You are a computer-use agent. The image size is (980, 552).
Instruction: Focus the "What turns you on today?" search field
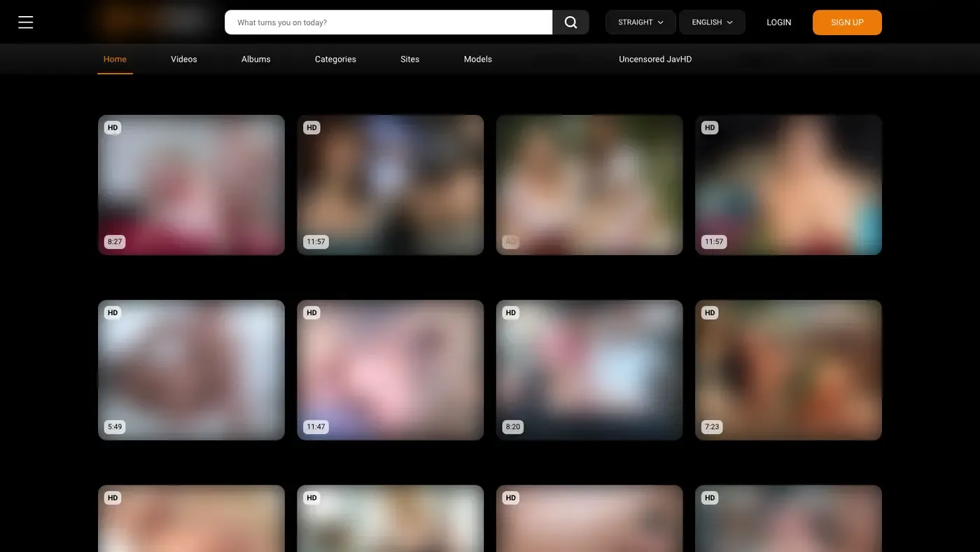(x=388, y=22)
